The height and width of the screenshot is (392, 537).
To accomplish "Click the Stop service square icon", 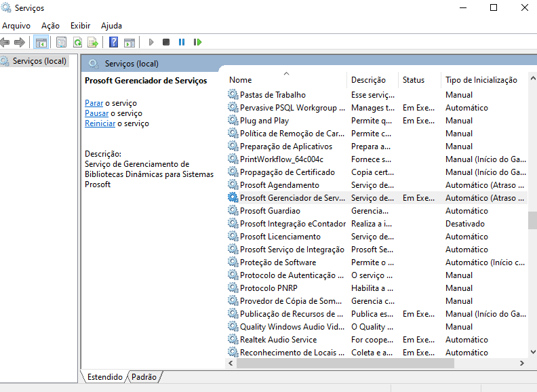I will (166, 42).
